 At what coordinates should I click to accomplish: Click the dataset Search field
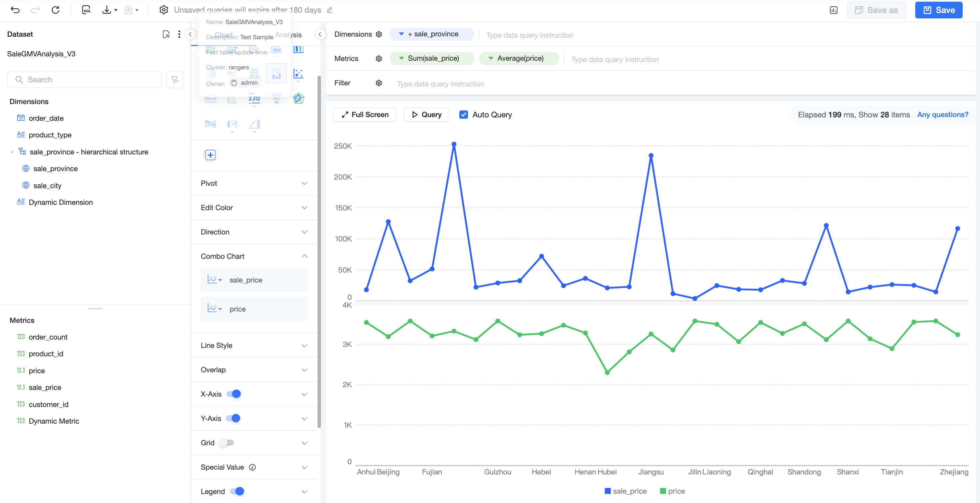84,79
